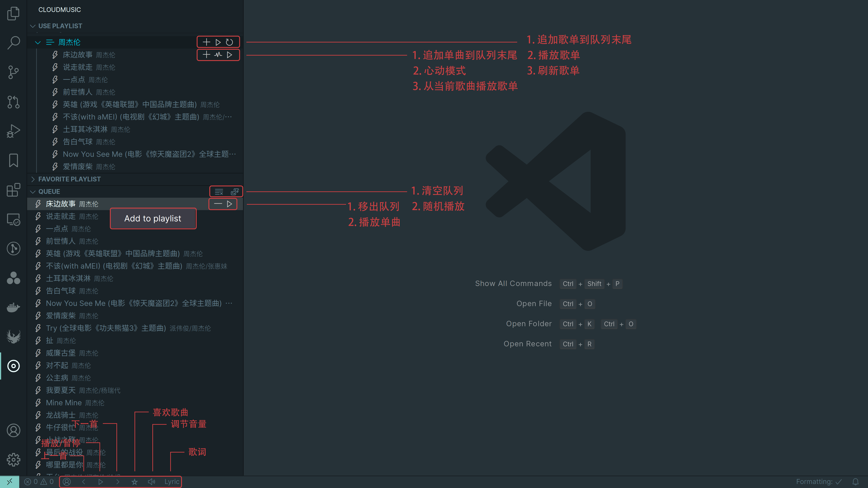Image resolution: width=868 pixels, height=488 pixels.
Task: Select 一点点 in the playlist tree
Action: pyautogui.click(x=135, y=80)
